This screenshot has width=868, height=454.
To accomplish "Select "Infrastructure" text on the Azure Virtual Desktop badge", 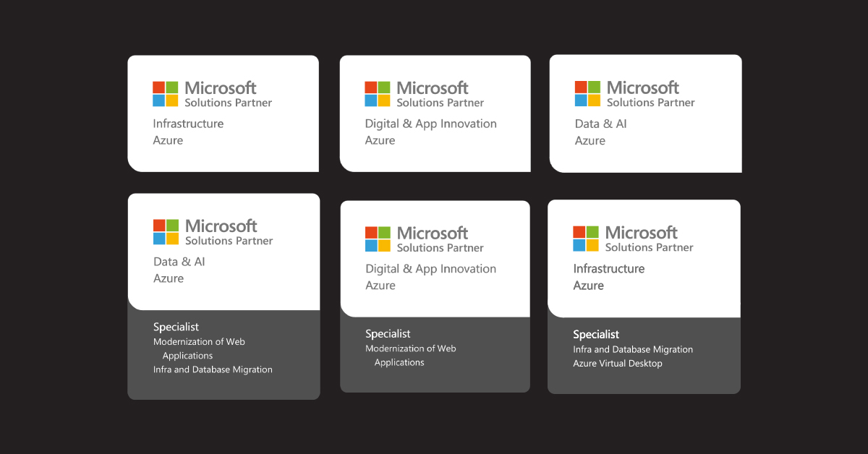I will [608, 269].
